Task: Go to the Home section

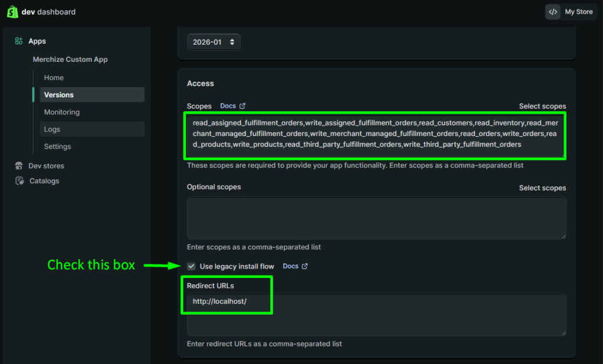Action: [x=54, y=78]
